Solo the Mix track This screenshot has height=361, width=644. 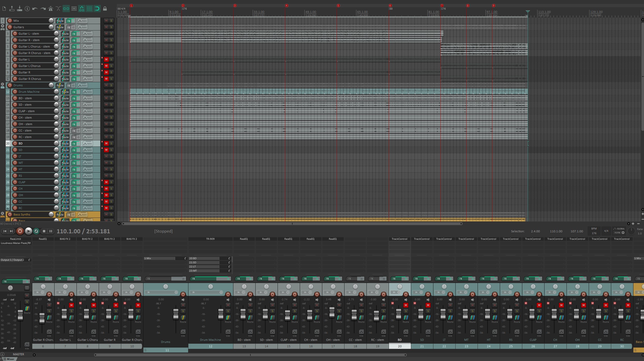(x=111, y=21)
